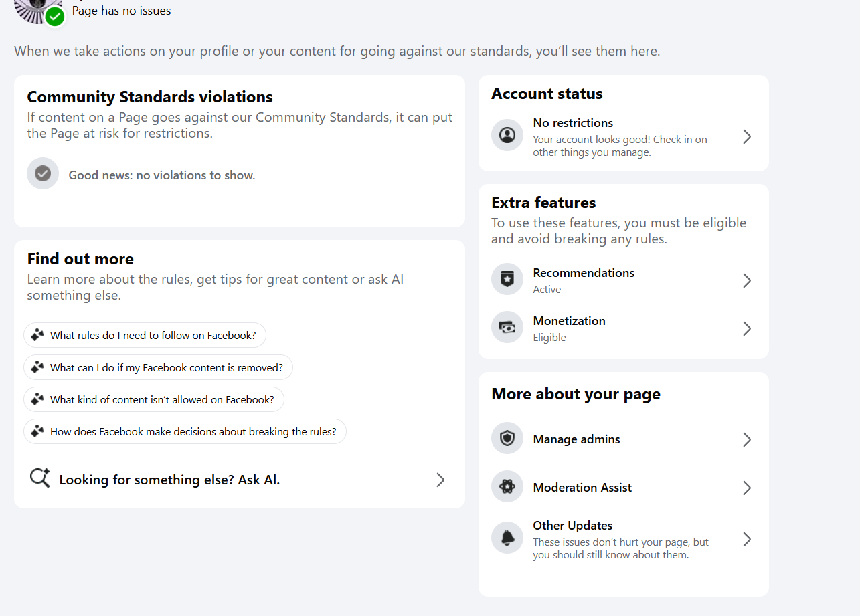The height and width of the screenshot is (616, 860).
Task: Click the Manage admins shield icon
Action: [507, 439]
